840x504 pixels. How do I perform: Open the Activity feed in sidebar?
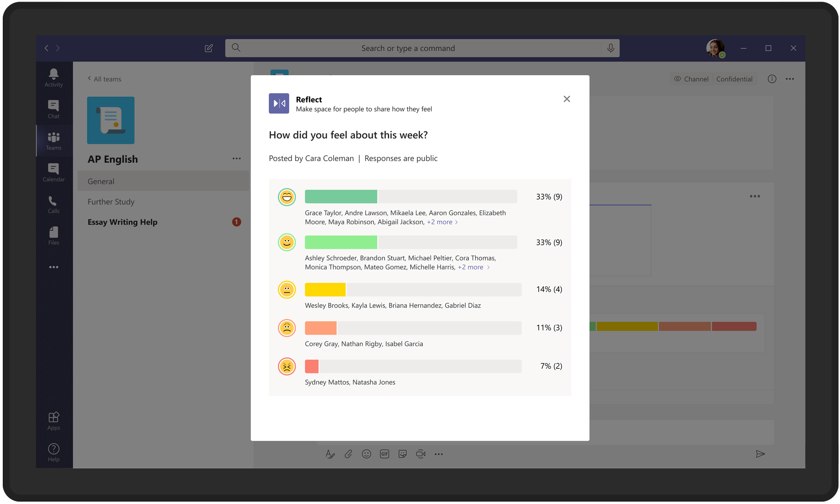tap(54, 78)
